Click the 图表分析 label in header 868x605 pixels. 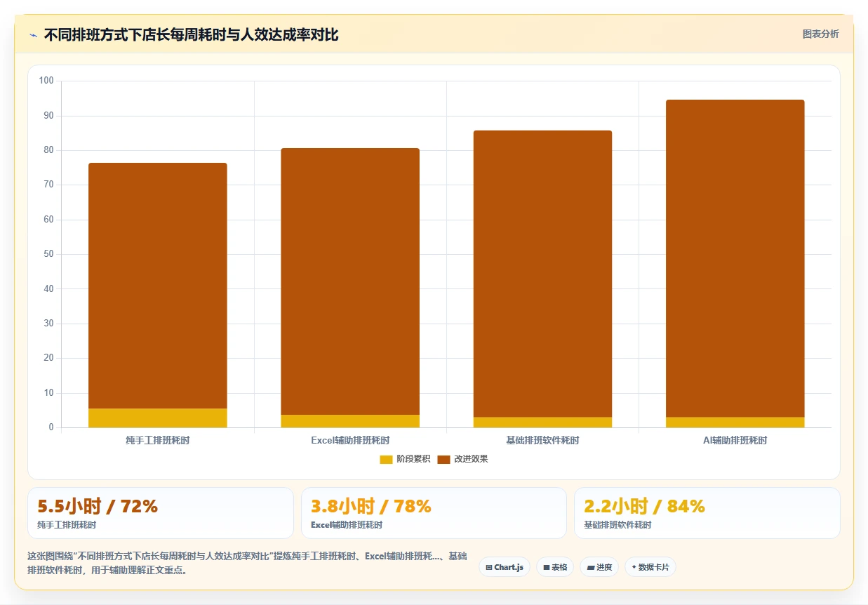click(x=820, y=34)
